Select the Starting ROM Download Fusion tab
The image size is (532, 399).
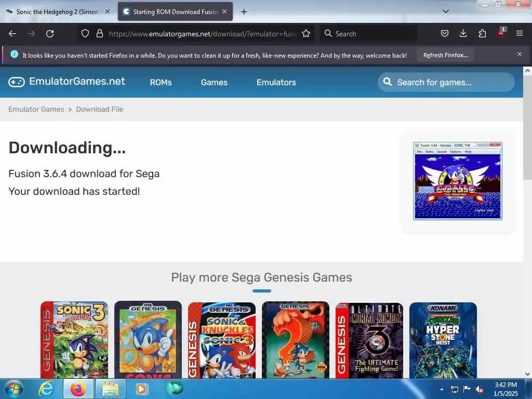[x=175, y=11]
